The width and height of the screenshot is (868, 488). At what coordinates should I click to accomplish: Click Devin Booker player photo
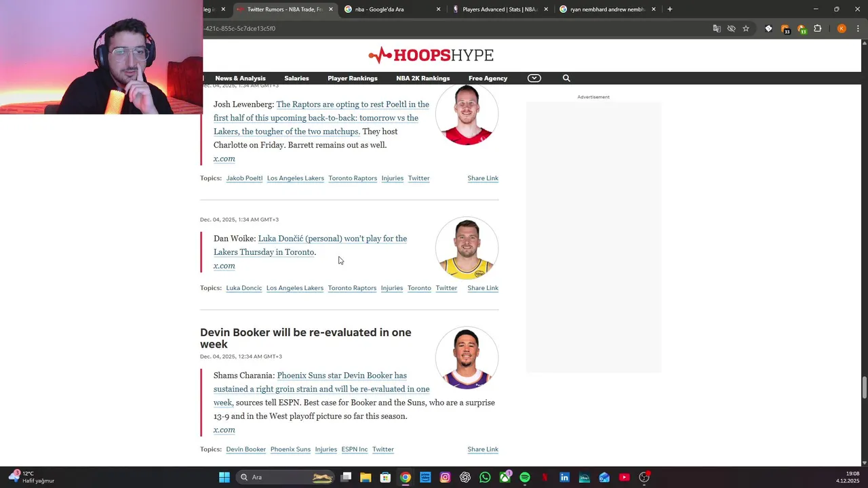click(467, 358)
